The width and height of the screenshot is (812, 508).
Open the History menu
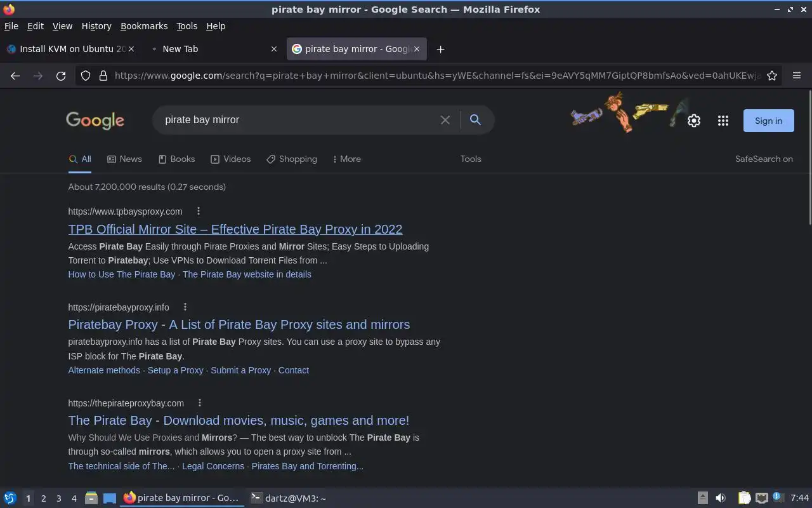pyautogui.click(x=96, y=26)
